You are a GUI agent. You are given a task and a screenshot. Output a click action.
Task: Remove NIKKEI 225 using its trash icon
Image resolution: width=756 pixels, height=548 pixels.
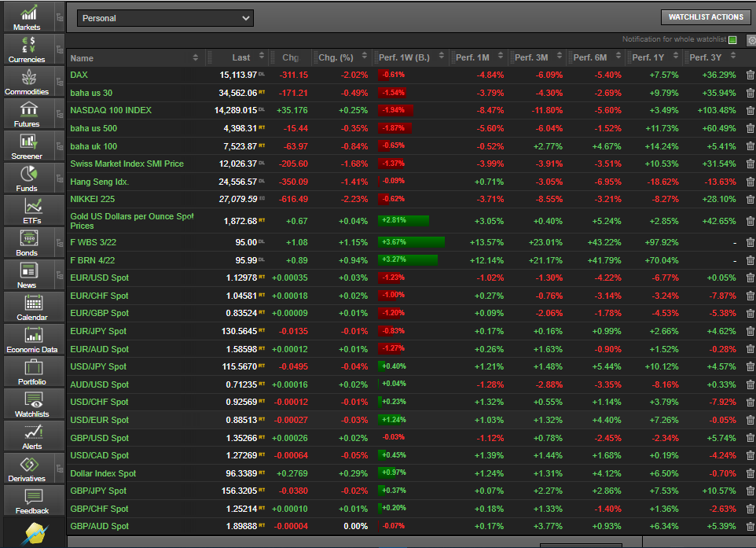[750, 200]
